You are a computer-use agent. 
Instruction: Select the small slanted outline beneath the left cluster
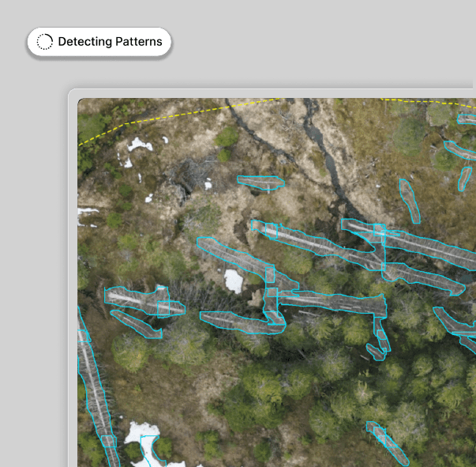136,323
